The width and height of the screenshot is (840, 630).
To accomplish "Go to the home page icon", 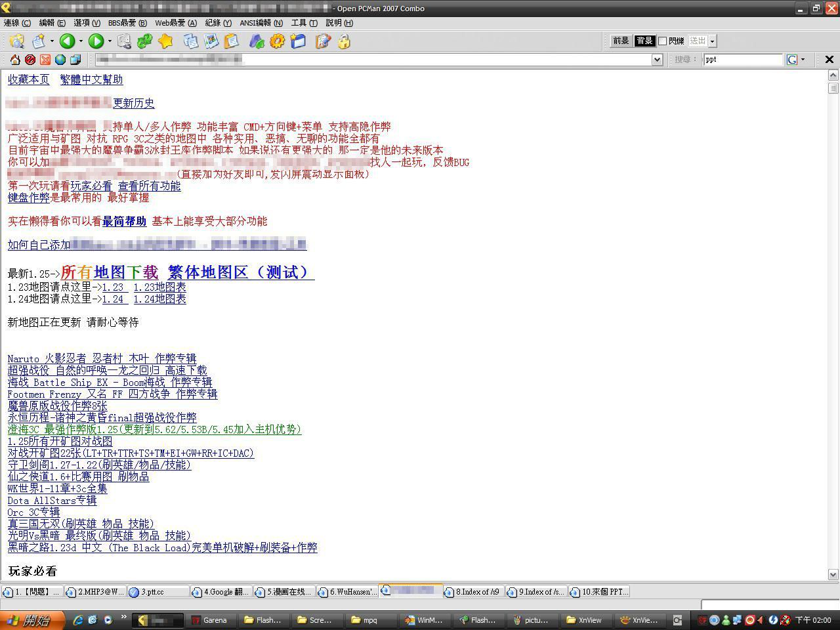I will (x=15, y=60).
